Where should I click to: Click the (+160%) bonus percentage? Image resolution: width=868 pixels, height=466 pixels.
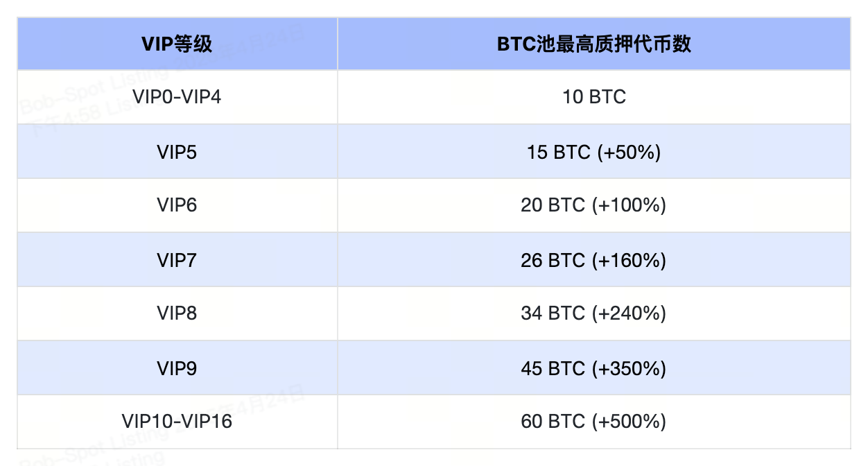(629, 260)
